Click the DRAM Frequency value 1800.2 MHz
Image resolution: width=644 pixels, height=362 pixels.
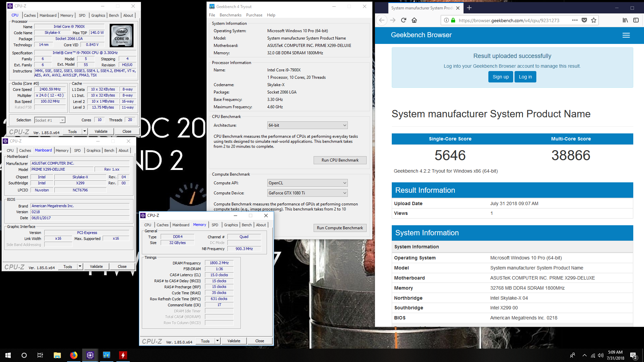coord(219,263)
